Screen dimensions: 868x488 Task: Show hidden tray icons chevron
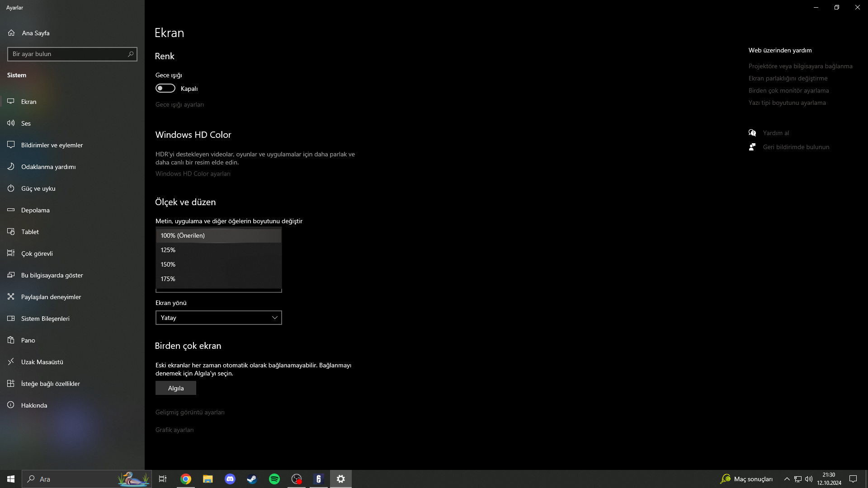787,479
